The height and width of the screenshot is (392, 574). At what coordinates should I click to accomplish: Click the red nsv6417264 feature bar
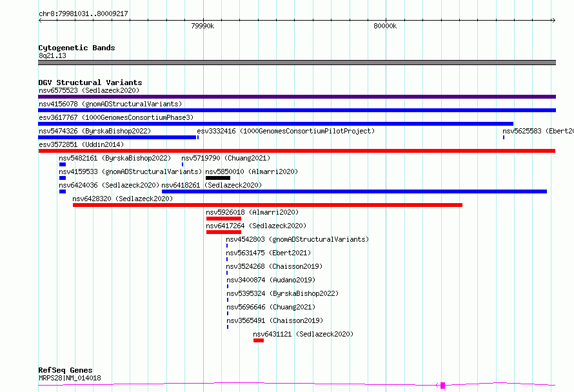click(224, 232)
